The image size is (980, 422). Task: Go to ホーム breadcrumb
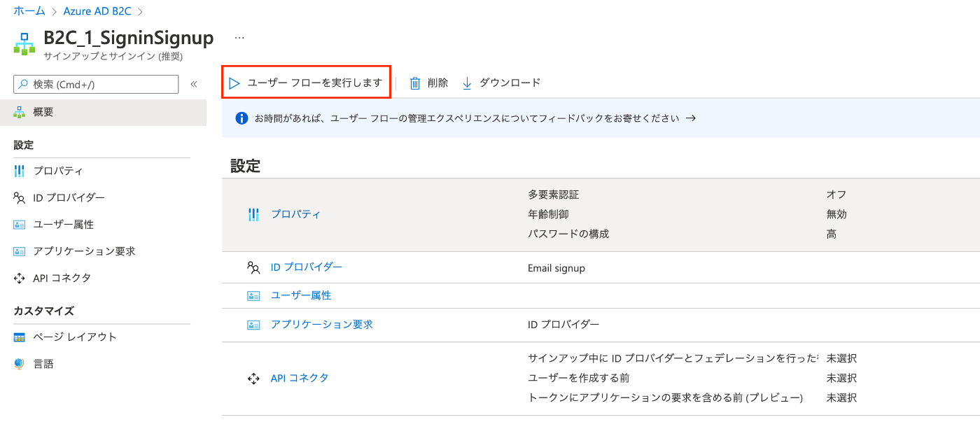pos(29,11)
